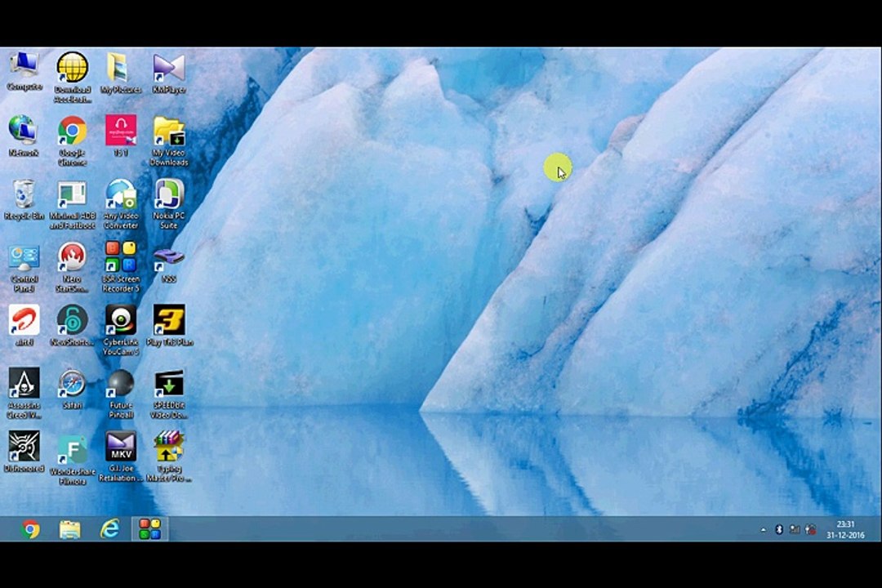Screen dimensions: 882x588
Task: Select G.I. Joe Retaliation MKV file
Action: [x=120, y=457]
